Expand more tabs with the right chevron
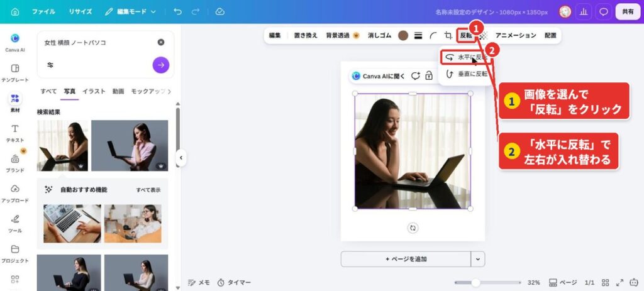The width and height of the screenshot is (644, 291). 169,92
